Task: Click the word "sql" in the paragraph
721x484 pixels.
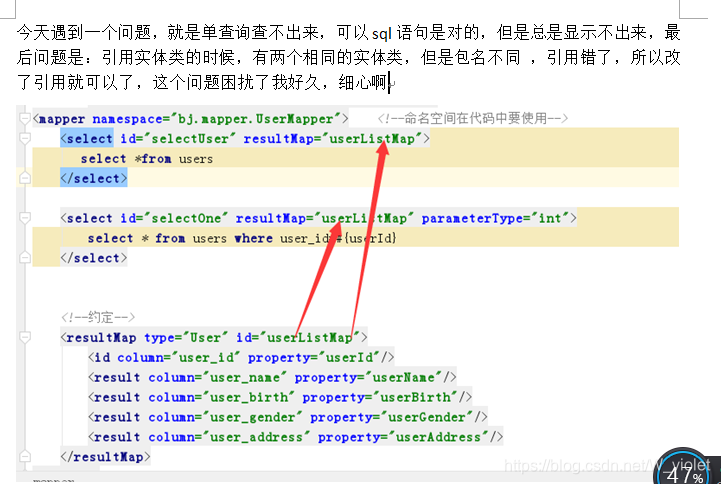Action: tap(382, 33)
